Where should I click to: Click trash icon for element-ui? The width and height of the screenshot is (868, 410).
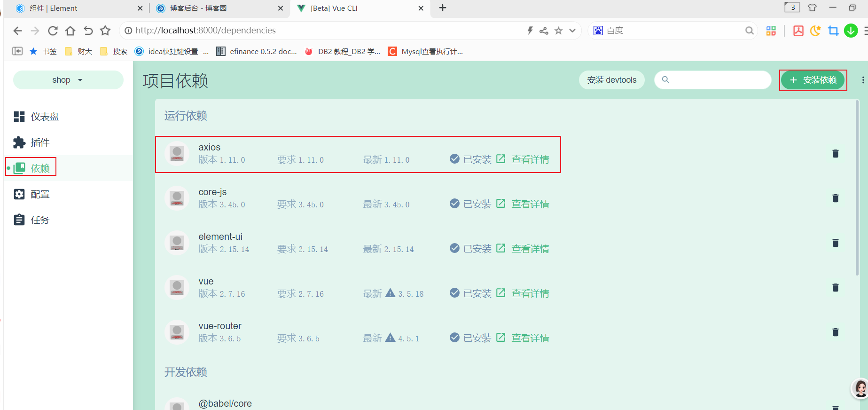point(835,243)
